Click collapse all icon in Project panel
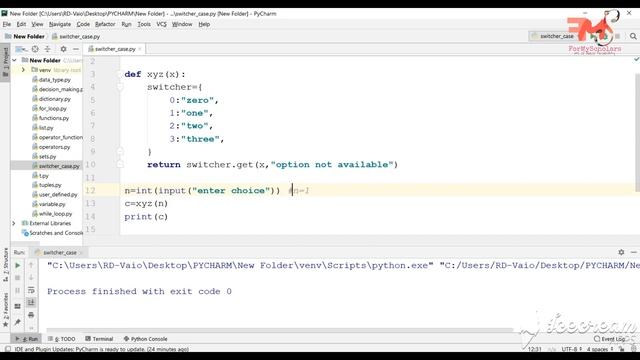 point(47,49)
